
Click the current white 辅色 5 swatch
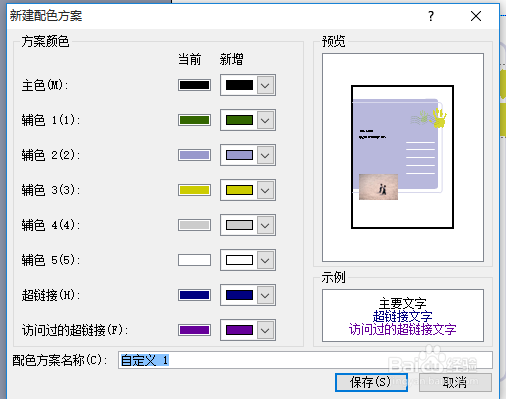(194, 260)
